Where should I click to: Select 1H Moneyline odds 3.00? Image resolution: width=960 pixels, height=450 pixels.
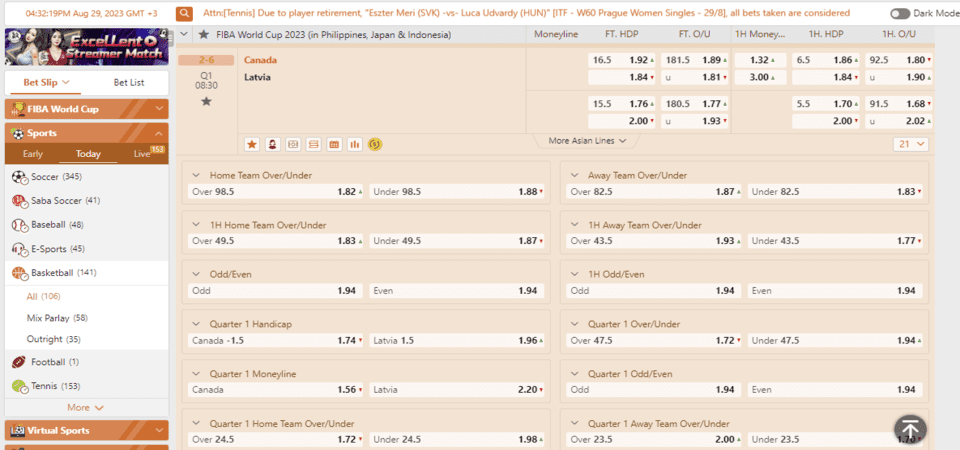coord(761,77)
